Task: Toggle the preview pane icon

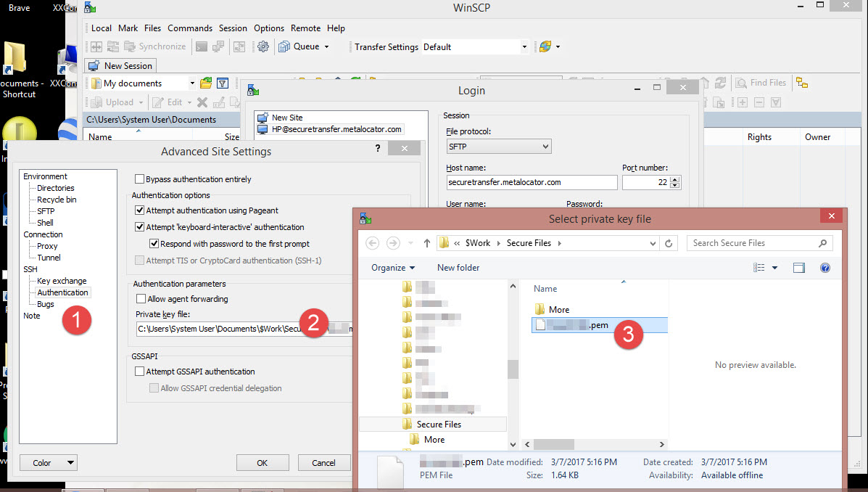Action: coord(799,268)
